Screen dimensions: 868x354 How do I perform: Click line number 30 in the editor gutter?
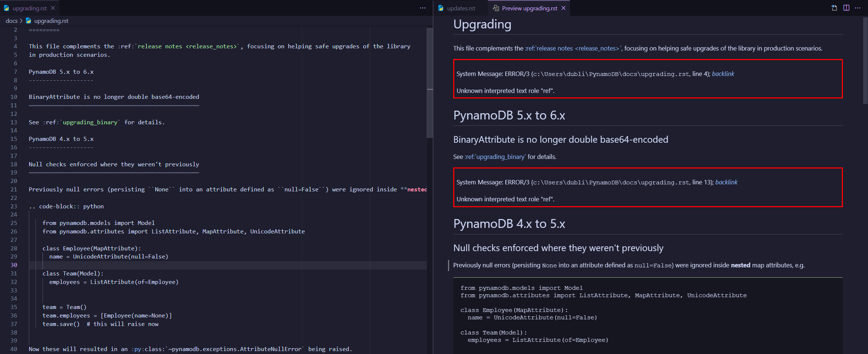tap(14, 265)
